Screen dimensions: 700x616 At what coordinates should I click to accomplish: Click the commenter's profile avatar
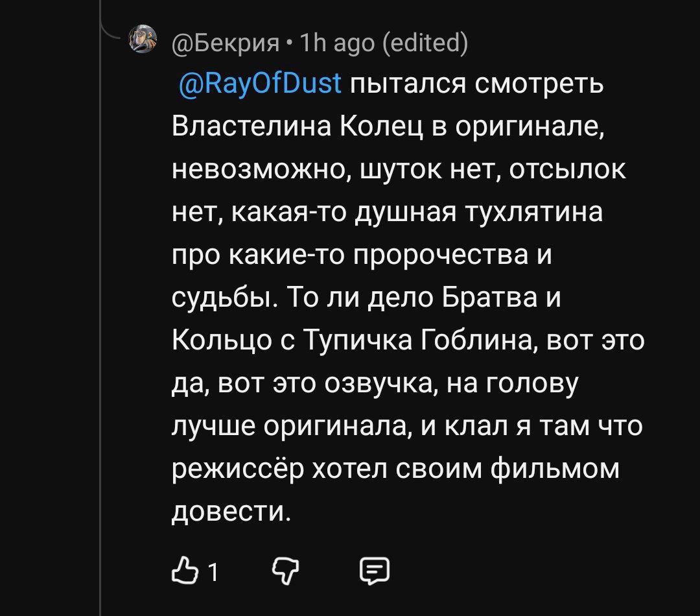(x=143, y=40)
